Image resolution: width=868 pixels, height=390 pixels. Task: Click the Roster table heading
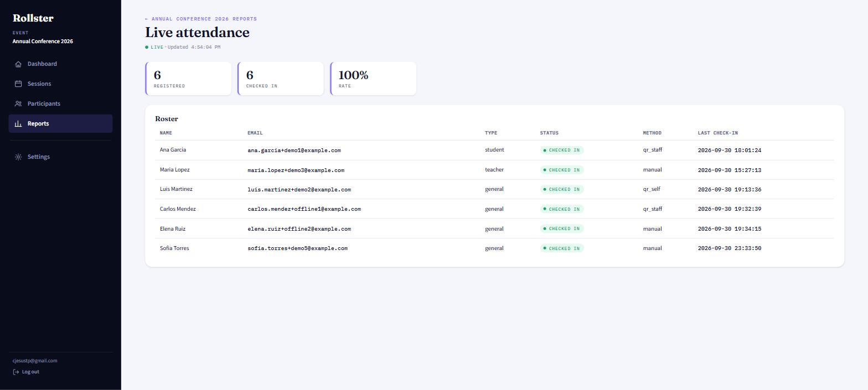pos(167,119)
